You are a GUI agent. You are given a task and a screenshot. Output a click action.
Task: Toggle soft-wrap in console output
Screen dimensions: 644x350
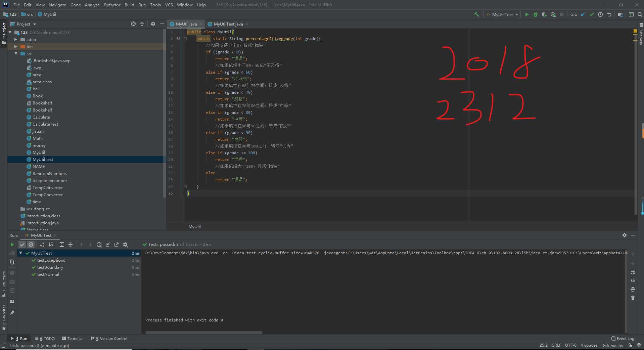[x=633, y=272]
